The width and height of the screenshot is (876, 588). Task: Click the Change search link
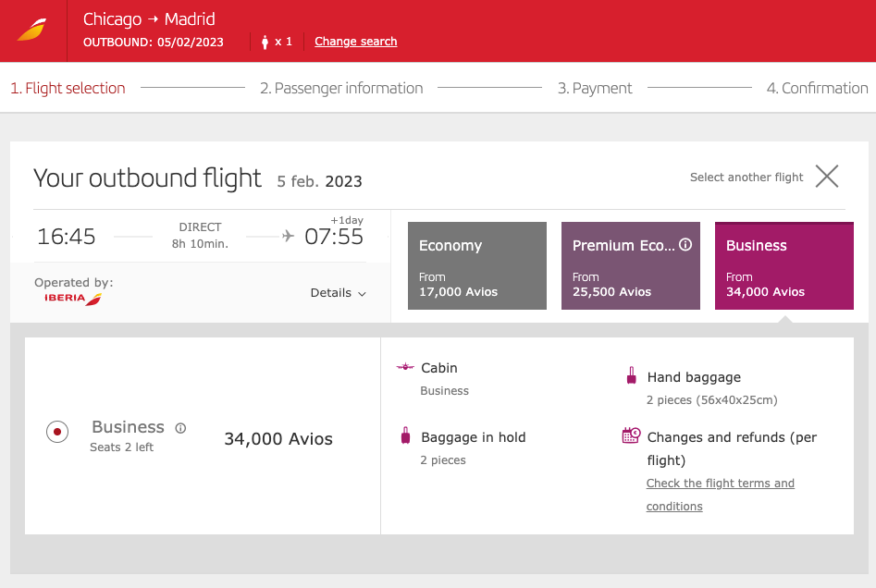point(355,42)
